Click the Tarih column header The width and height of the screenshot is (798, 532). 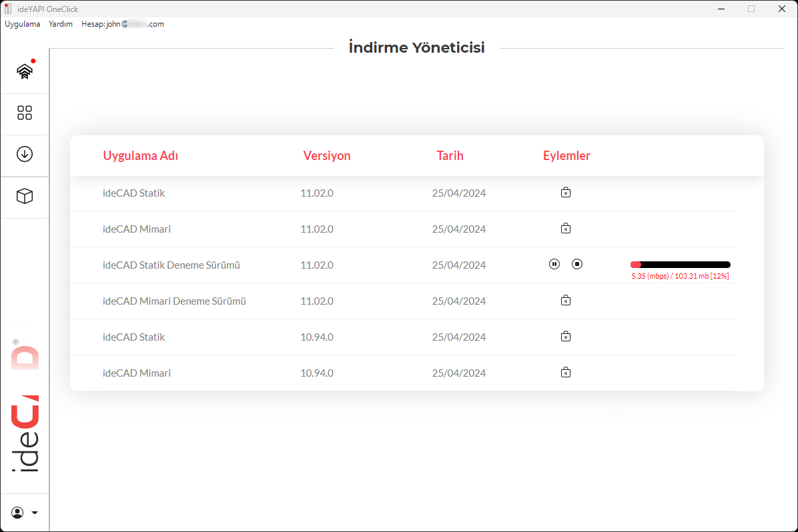pyautogui.click(x=450, y=156)
